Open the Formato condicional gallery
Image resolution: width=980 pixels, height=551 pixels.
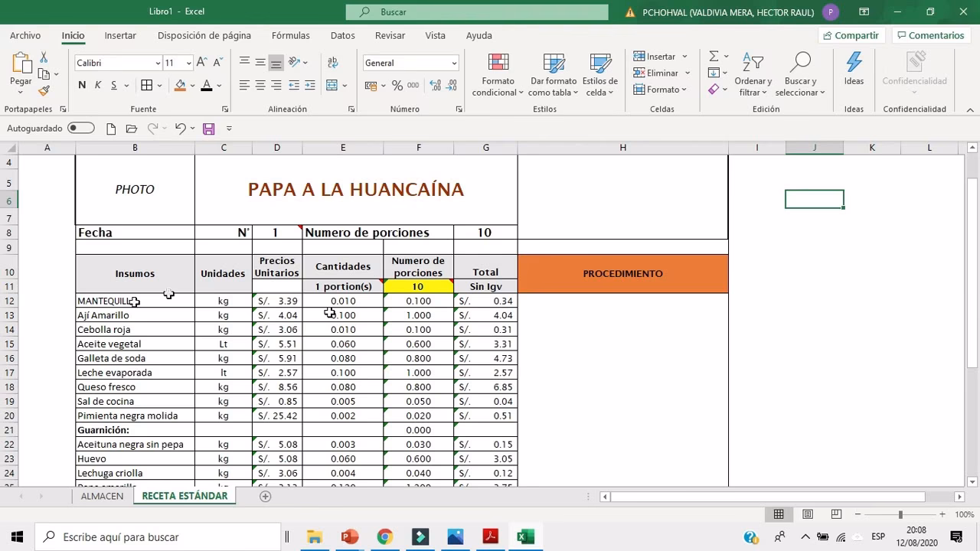coord(497,74)
